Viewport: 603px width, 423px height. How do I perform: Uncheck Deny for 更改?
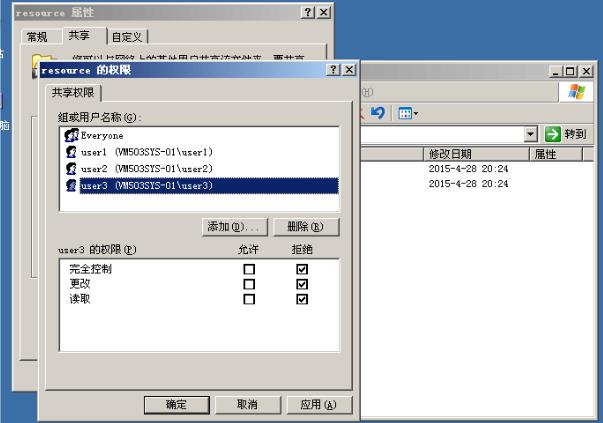coord(302,284)
